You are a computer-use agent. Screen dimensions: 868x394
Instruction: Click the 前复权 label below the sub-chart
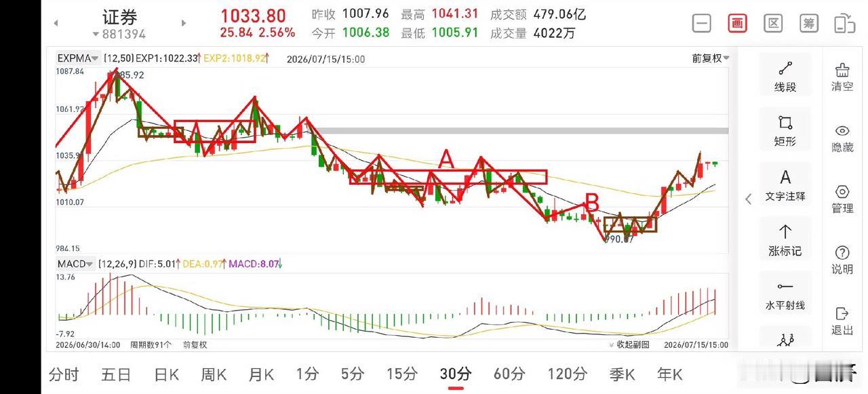195,344
